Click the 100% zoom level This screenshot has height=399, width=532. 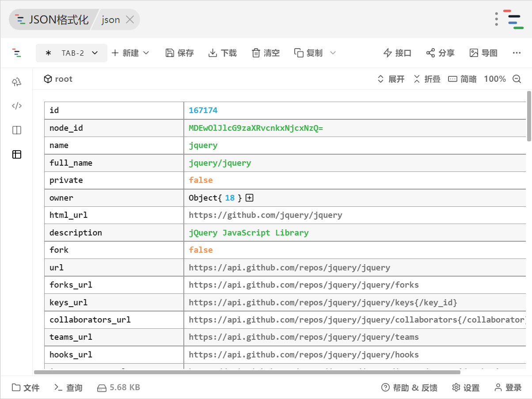coord(495,79)
